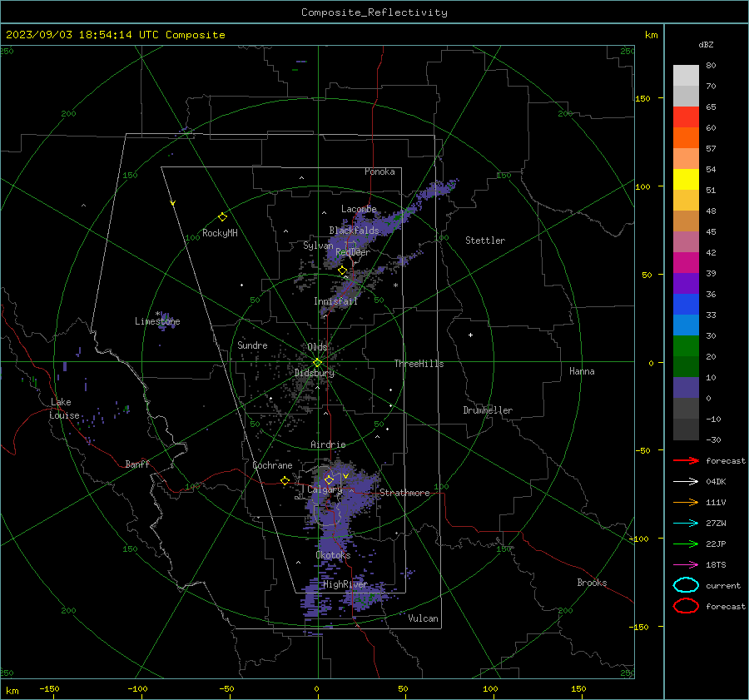This screenshot has height=700, width=749.
Task: Click the Limestone label
Action: (x=157, y=321)
